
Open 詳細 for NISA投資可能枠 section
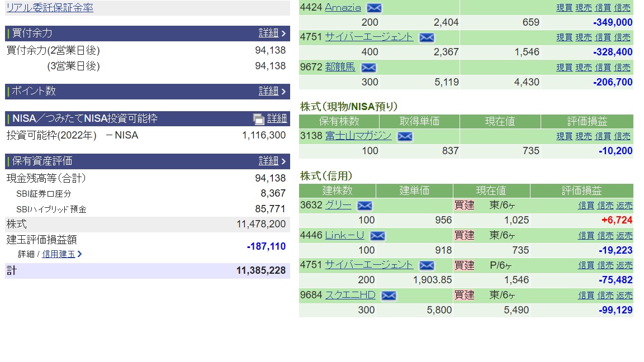tap(277, 118)
